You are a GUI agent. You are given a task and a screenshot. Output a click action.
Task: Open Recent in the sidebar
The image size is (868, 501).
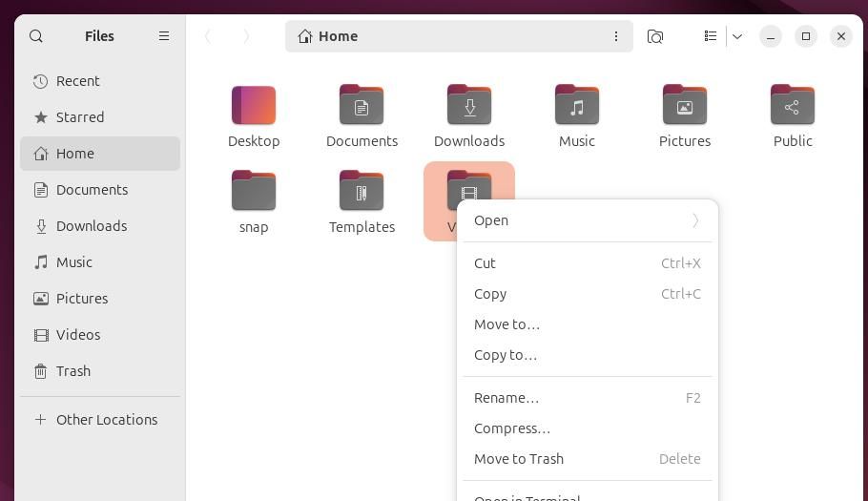click(100, 81)
